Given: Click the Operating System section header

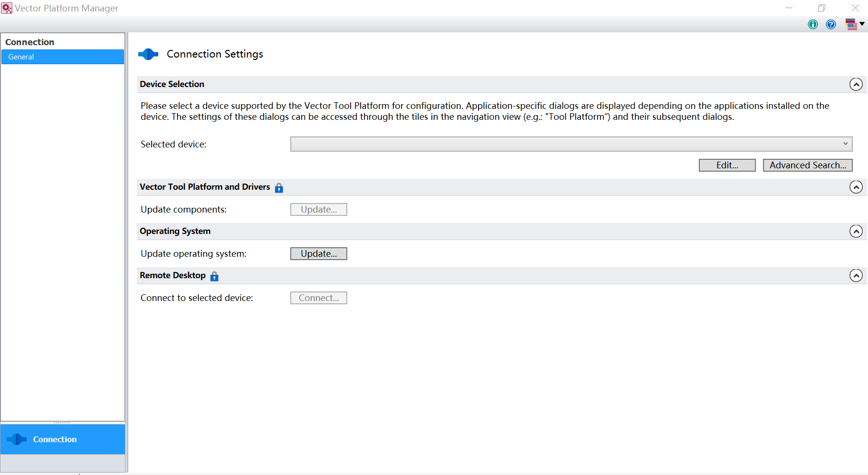Looking at the screenshot, I should 502,232.
